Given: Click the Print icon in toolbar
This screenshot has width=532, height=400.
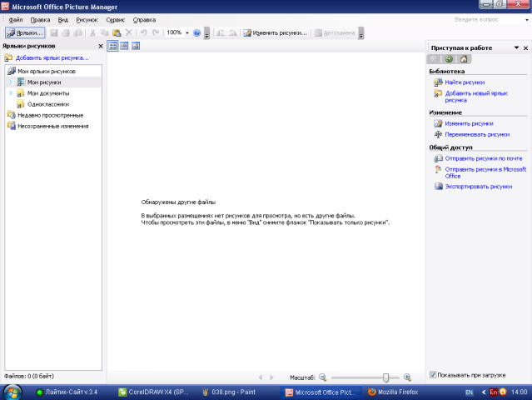Looking at the screenshot, I should (66, 33).
